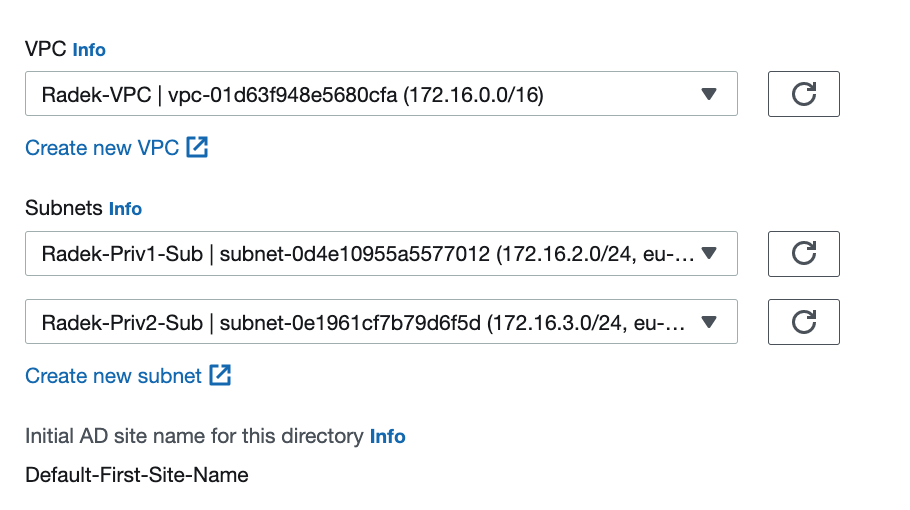Open the Info link next to Subnets
The height and width of the screenshot is (510, 910).
coord(125,209)
